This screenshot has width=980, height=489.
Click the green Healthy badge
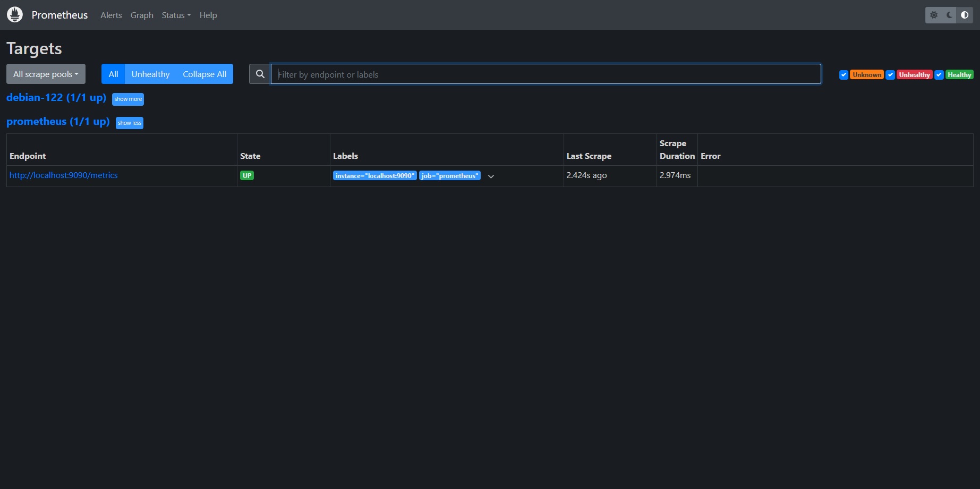pyautogui.click(x=959, y=75)
